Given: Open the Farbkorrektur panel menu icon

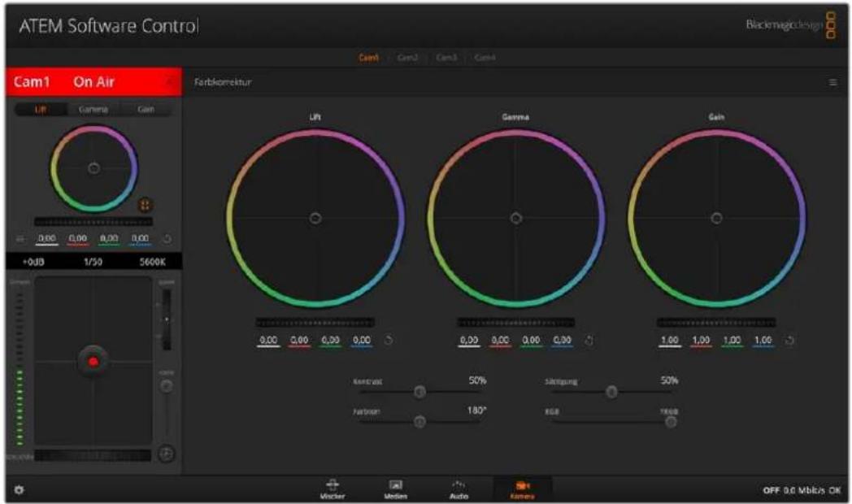Looking at the screenshot, I should (x=832, y=83).
